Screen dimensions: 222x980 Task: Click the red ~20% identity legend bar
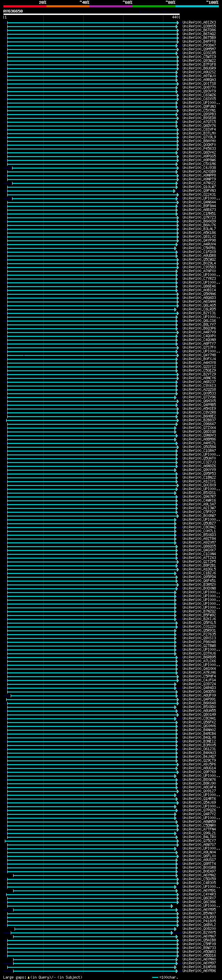point(25,6)
